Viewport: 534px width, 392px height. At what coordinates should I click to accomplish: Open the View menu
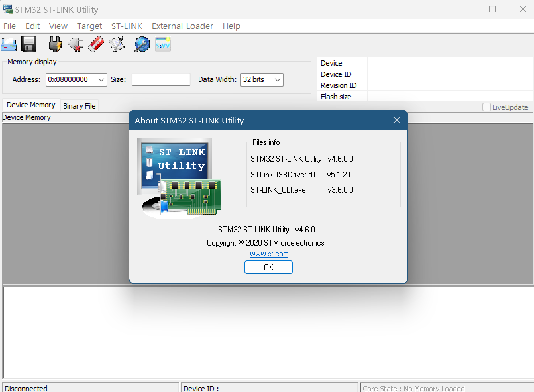coord(58,26)
